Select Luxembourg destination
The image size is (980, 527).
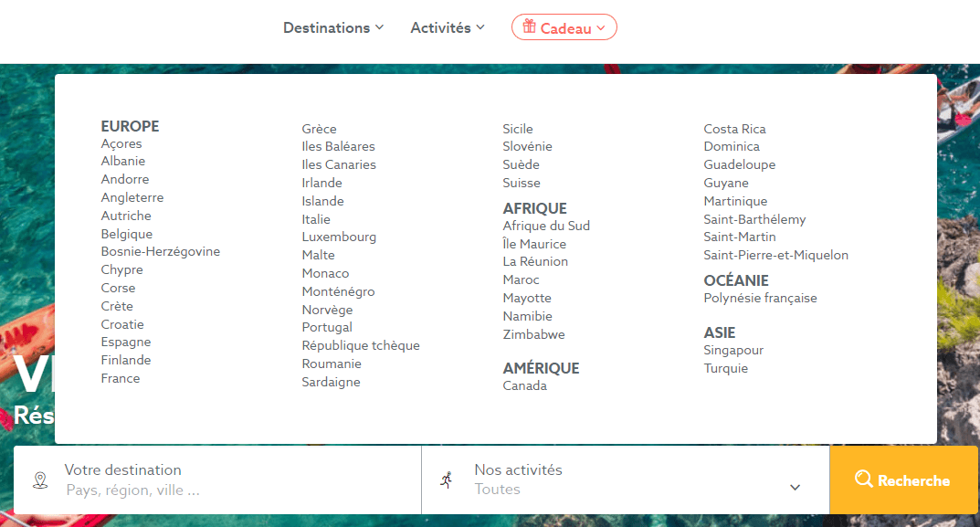tap(340, 237)
